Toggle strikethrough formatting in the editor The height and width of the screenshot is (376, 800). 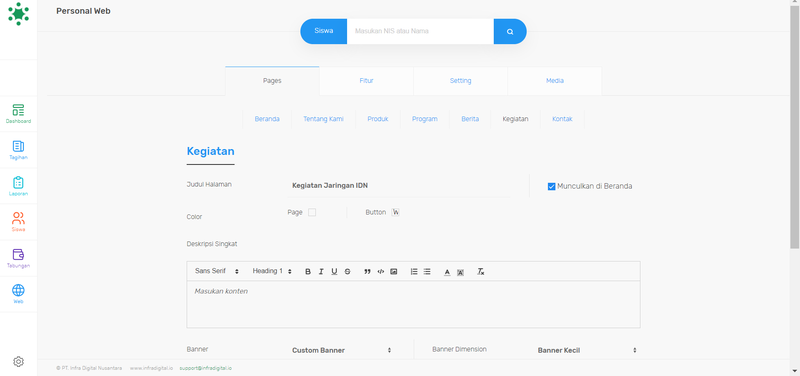[347, 272]
